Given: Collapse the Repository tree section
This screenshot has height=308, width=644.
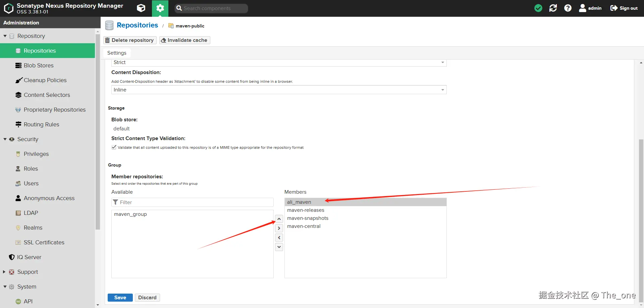Looking at the screenshot, I should pos(5,36).
